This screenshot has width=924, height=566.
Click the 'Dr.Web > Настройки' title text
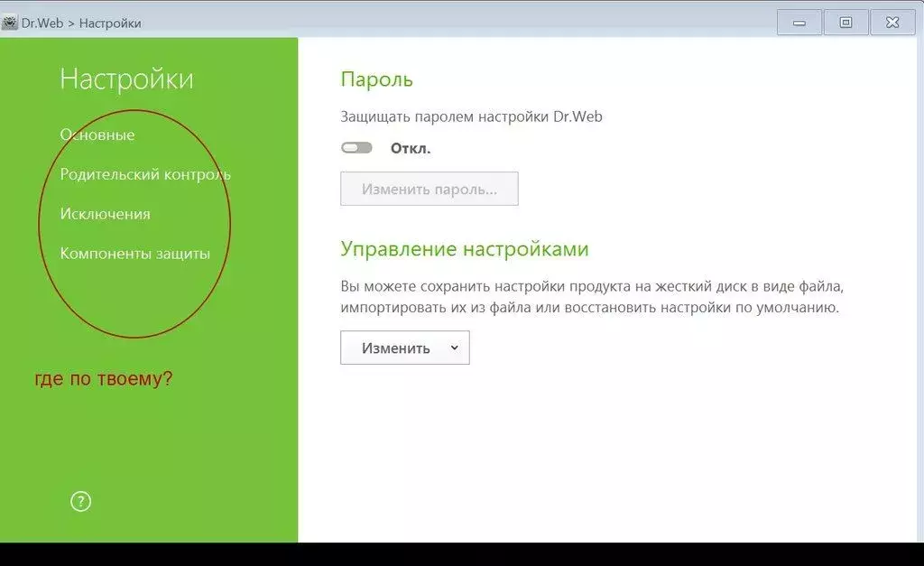[x=81, y=23]
